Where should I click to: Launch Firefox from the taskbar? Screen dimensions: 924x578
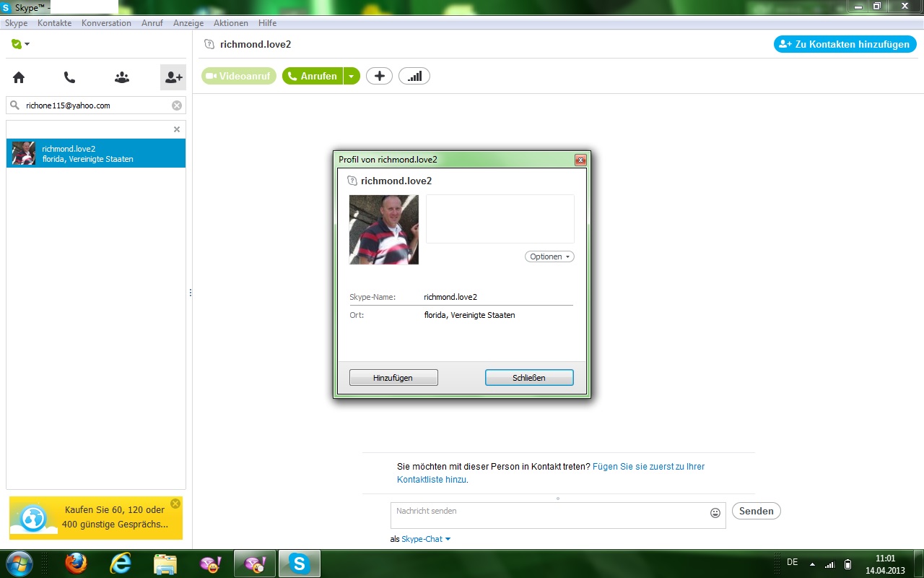76,564
